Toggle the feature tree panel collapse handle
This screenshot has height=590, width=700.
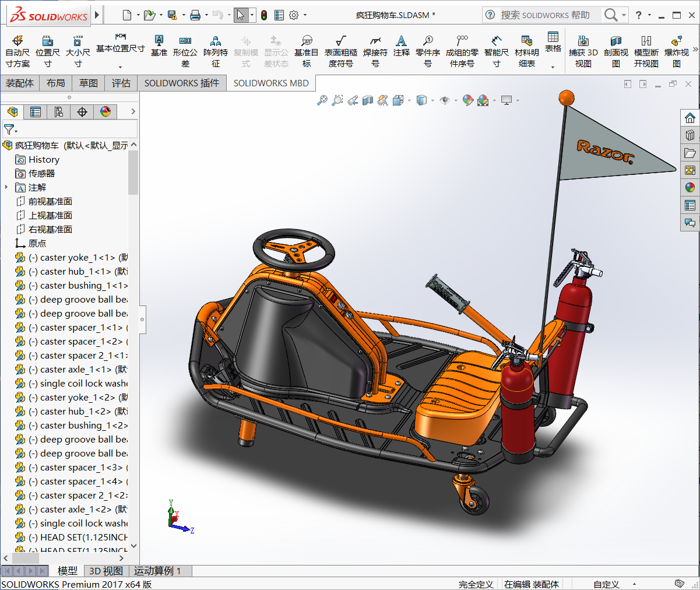[142, 319]
